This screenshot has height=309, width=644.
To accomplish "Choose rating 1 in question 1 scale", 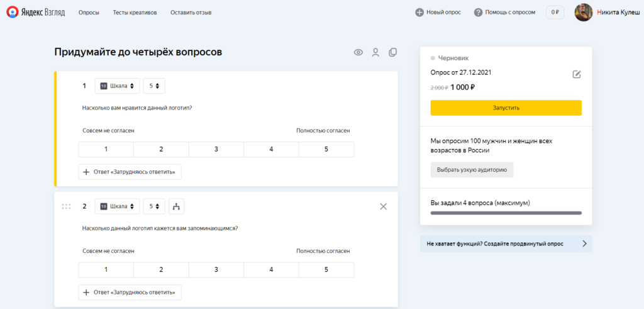I will pyautogui.click(x=106, y=149).
